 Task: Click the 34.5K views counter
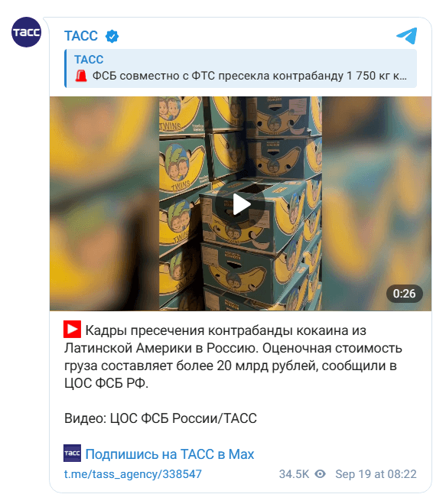pyautogui.click(x=294, y=474)
